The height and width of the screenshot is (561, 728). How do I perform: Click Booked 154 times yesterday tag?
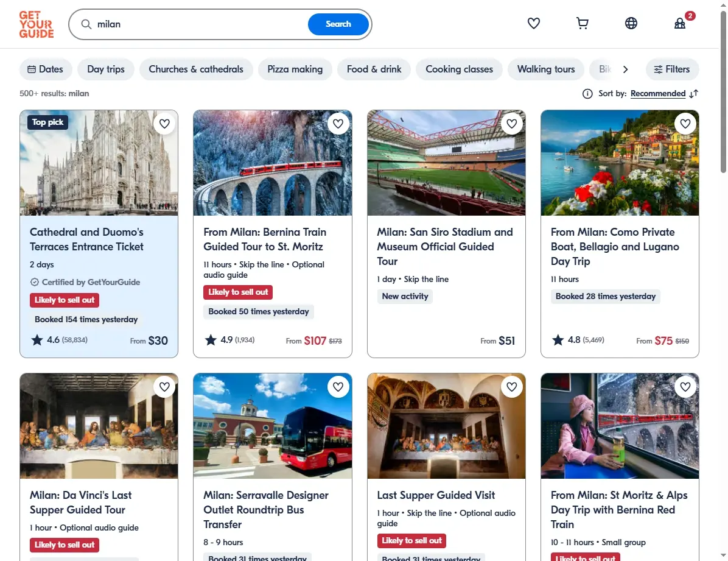pos(86,319)
